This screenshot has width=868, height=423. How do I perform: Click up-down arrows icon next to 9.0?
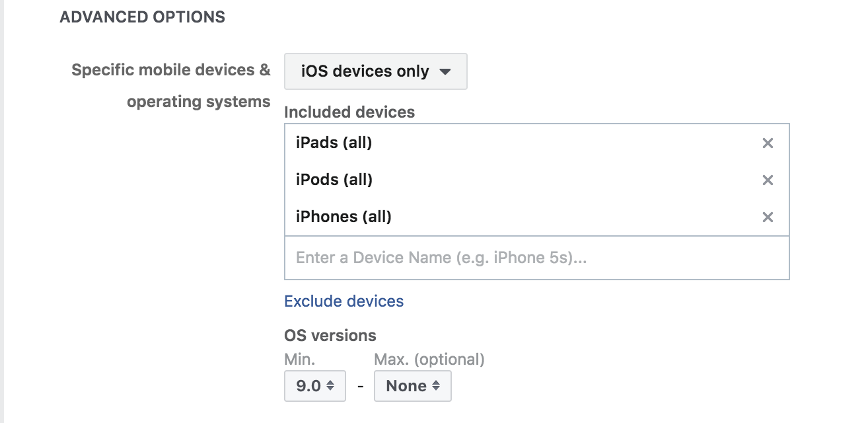pos(331,386)
